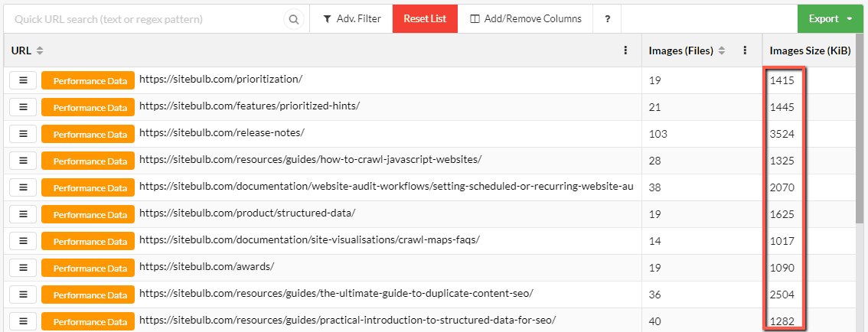Open the crawl-maps-faqs URL link

click(x=309, y=239)
